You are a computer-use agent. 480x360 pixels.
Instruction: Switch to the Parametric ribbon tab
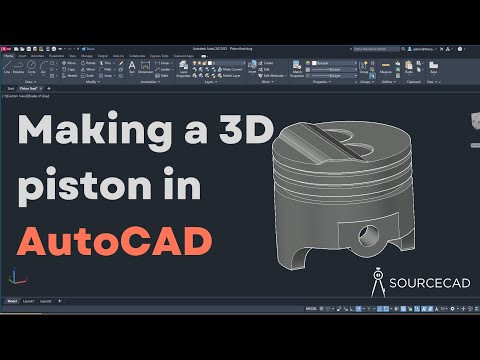(x=56, y=56)
